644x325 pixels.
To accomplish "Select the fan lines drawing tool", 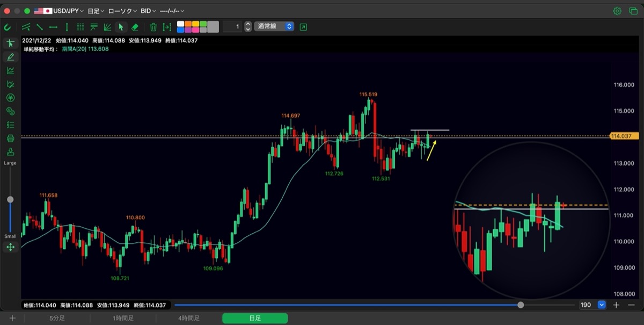I will (x=107, y=27).
